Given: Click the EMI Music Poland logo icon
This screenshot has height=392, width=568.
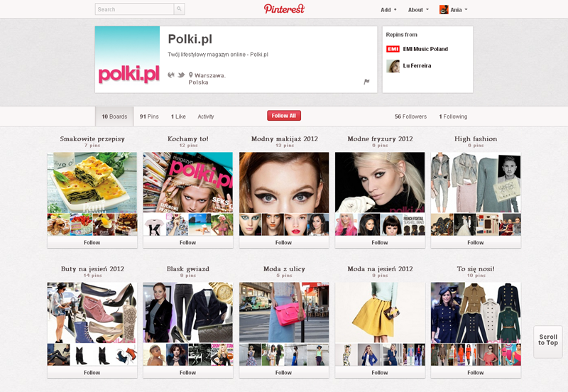Looking at the screenshot, I should (x=393, y=49).
